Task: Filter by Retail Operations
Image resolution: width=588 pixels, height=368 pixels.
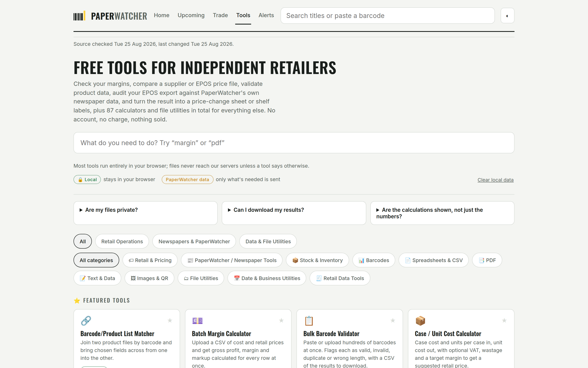Action: (122, 241)
